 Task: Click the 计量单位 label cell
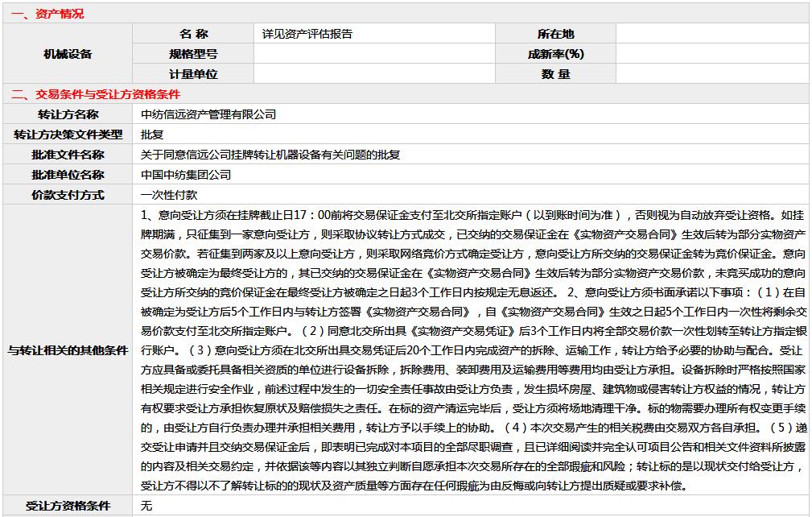(193, 74)
